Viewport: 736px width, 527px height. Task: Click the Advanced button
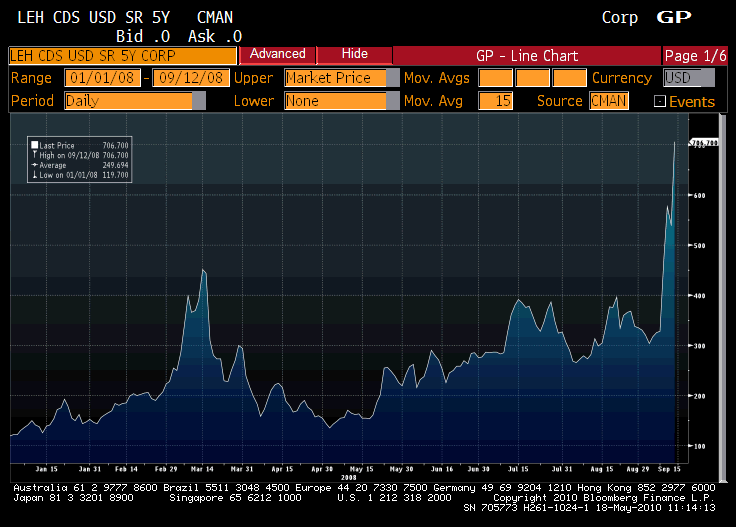click(277, 54)
